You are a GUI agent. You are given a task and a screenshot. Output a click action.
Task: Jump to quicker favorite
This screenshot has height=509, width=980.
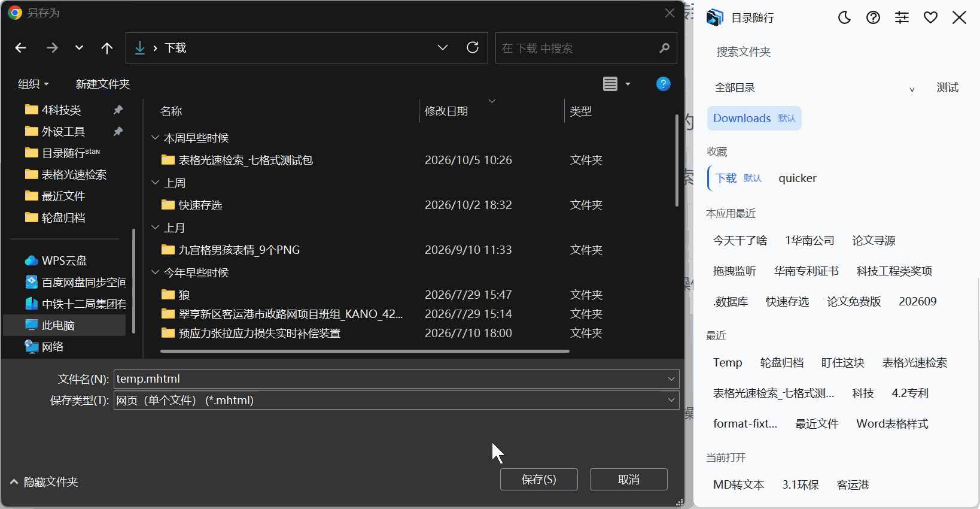click(x=797, y=178)
